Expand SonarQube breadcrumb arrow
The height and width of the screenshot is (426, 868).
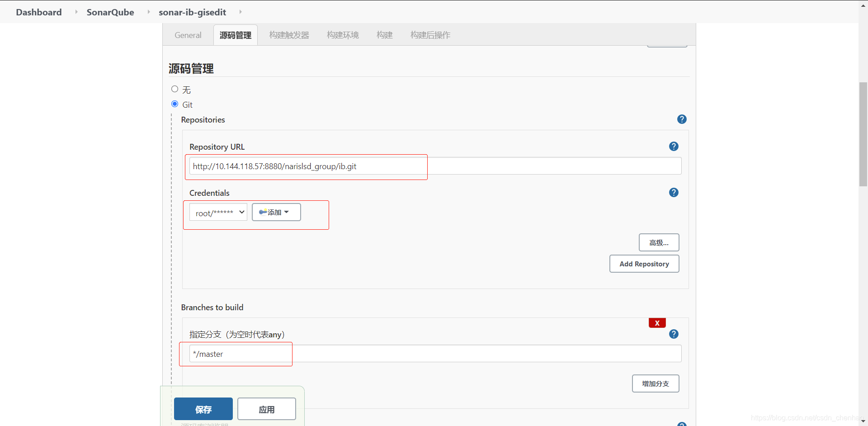point(148,12)
